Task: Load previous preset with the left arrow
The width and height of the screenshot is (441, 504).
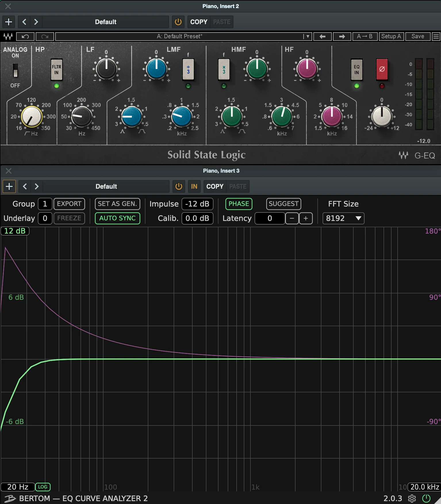Action: tap(323, 37)
